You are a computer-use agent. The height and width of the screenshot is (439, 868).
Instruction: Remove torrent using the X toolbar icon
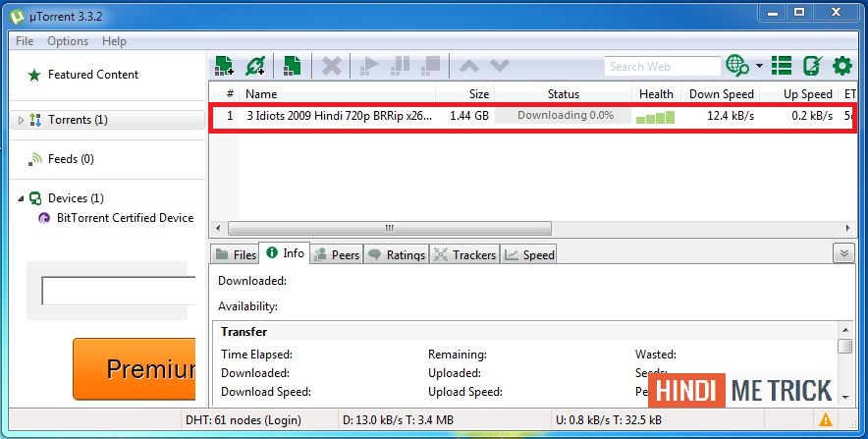pyautogui.click(x=332, y=67)
